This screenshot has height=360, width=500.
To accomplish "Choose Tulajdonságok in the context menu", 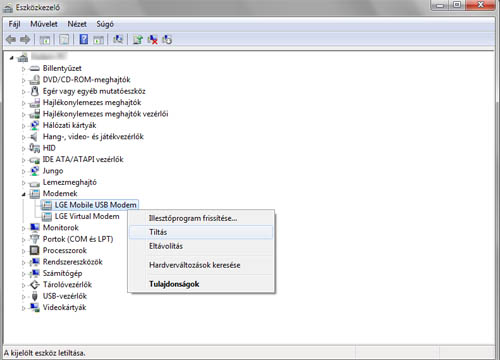I will click(x=201, y=284).
